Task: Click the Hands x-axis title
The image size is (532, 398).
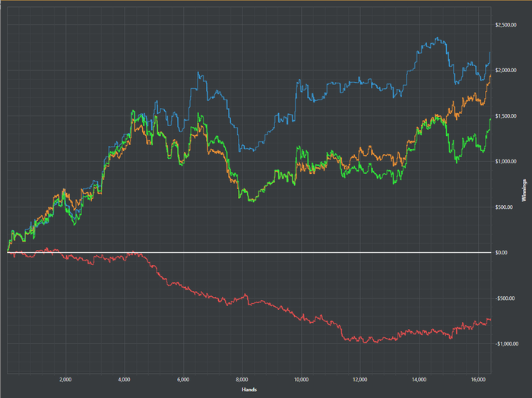Action: [x=249, y=390]
